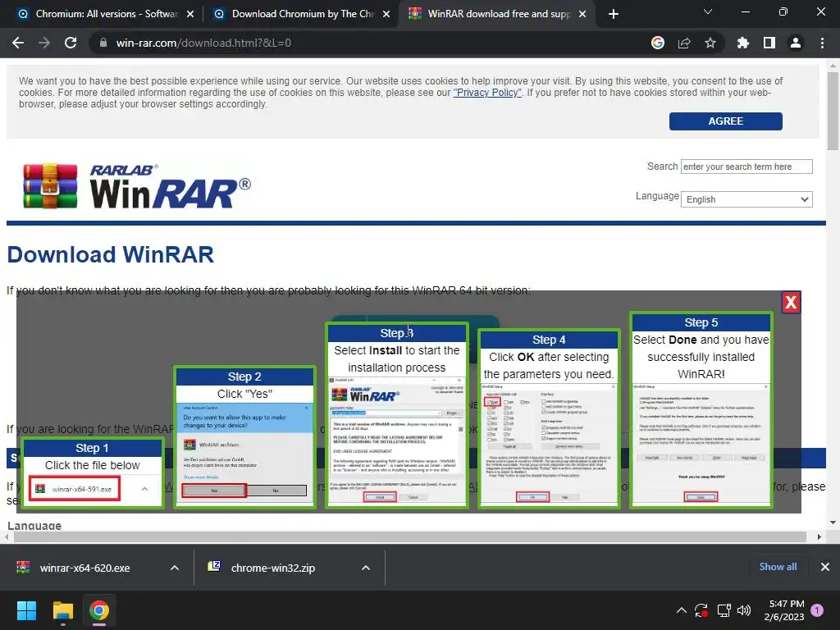Viewport: 840px width, 630px height.
Task: Click scroll right arrow on horizontal scrollbar
Action: pos(819,536)
